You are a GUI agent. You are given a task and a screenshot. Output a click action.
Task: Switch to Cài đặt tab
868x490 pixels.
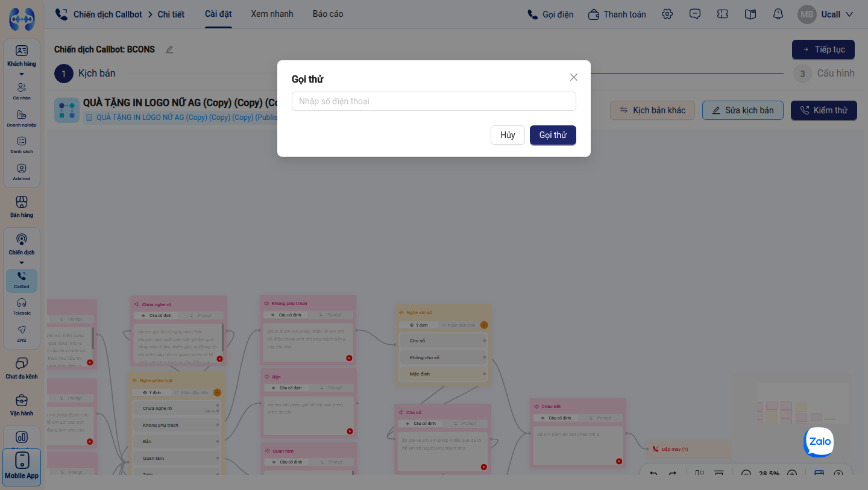(x=218, y=14)
